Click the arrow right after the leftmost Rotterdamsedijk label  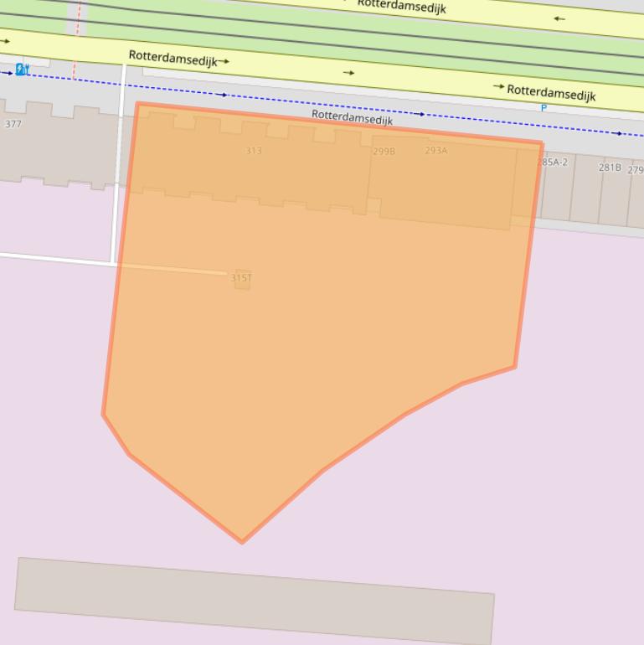224,61
